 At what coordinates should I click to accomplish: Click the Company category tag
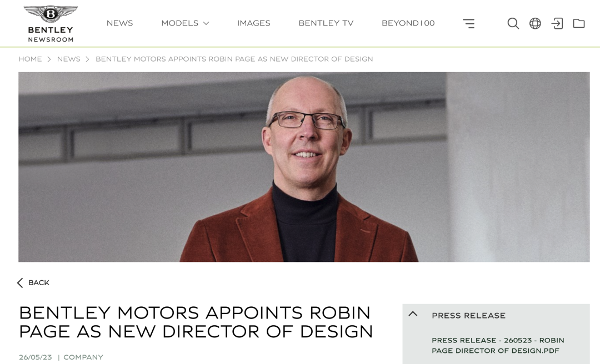tap(83, 357)
